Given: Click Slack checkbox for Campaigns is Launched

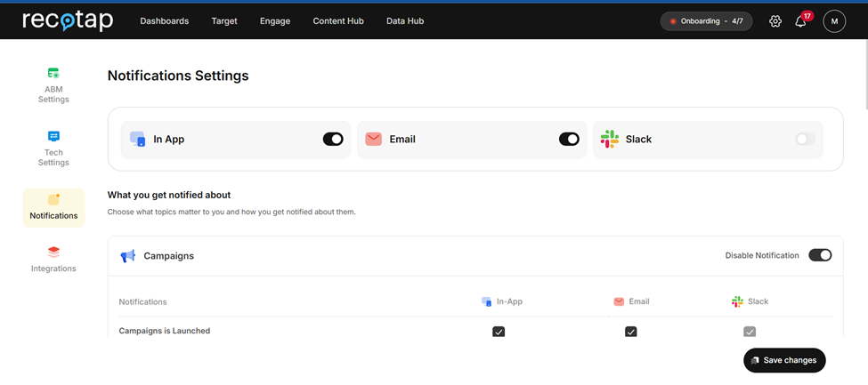Looking at the screenshot, I should (749, 332).
